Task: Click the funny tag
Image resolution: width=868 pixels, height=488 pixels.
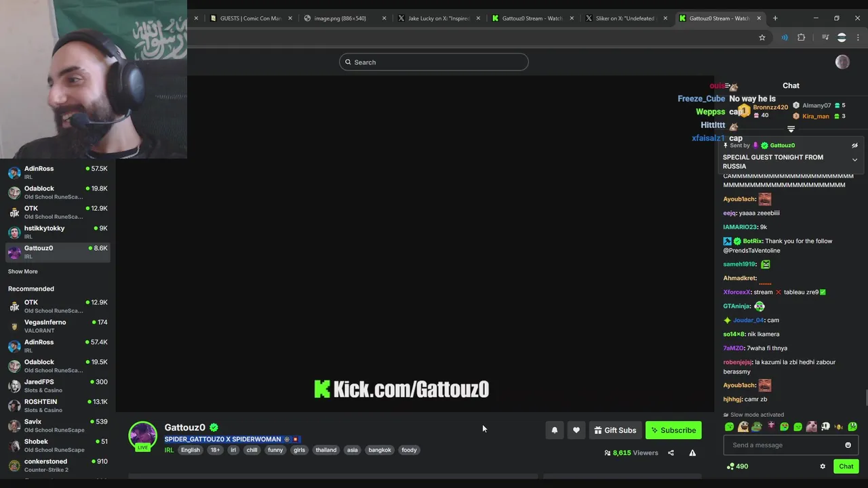Action: (275, 450)
